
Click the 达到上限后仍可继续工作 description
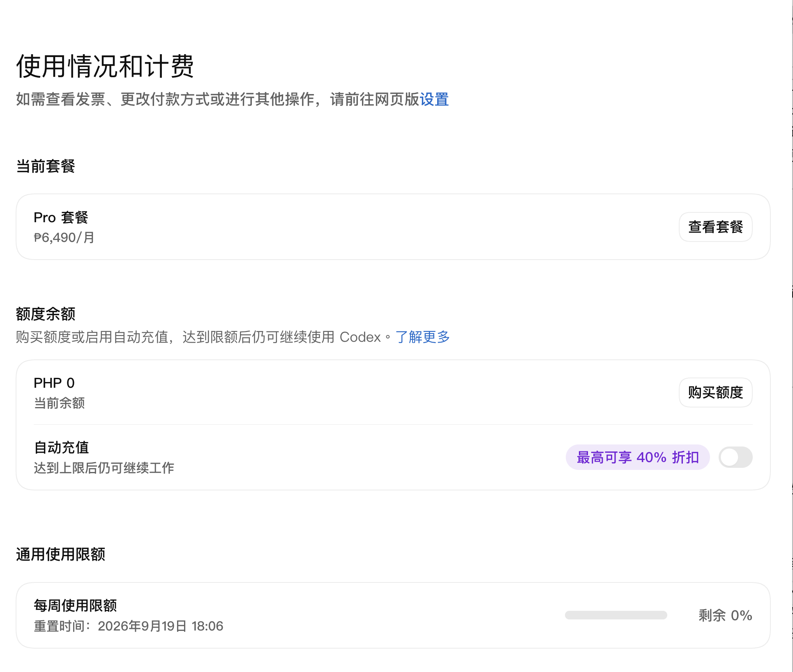click(104, 468)
